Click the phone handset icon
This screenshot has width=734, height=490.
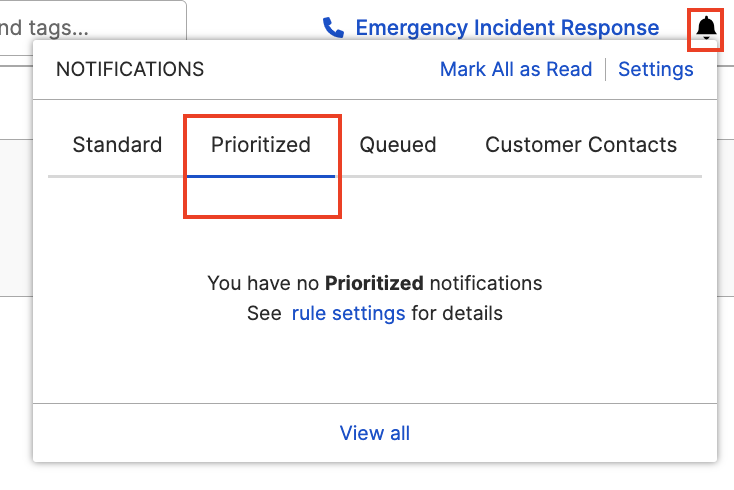click(333, 28)
